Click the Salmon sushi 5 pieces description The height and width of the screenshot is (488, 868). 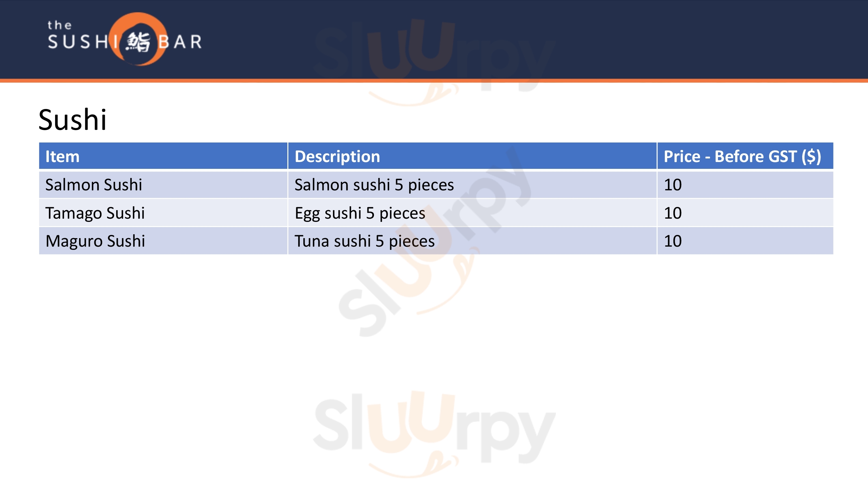tap(374, 184)
